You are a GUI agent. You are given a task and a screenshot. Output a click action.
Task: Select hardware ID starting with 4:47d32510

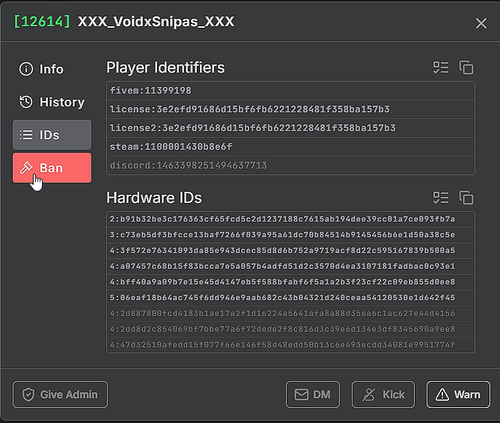tap(291, 345)
